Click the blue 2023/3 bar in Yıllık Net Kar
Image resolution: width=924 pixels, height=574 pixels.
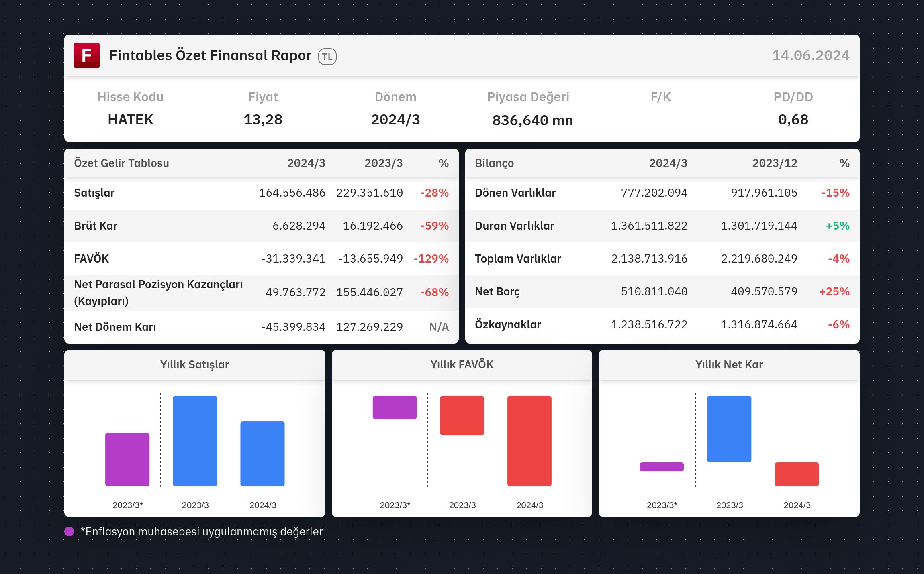point(729,429)
